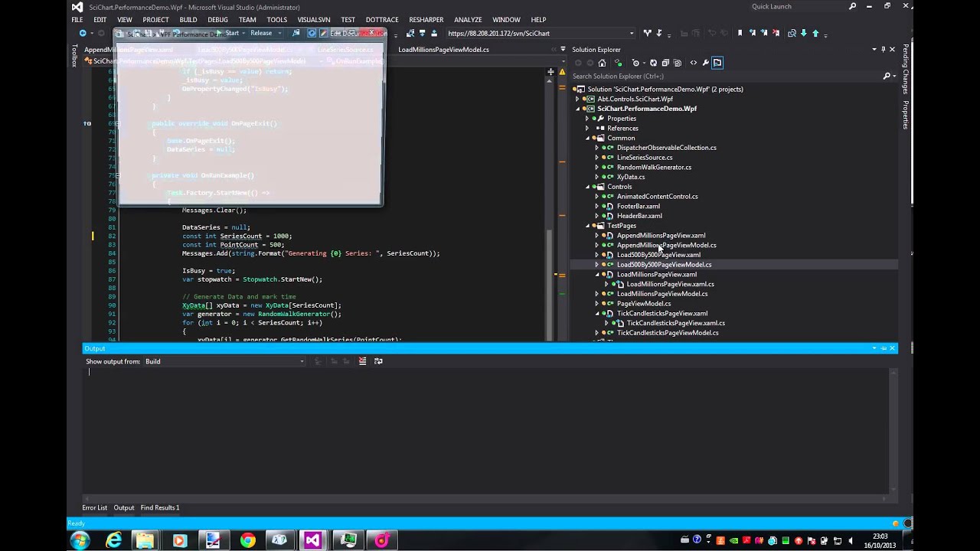Select TickCandlesticksPageViewModel.cs file
This screenshot has width=980, height=551.
[668, 333]
